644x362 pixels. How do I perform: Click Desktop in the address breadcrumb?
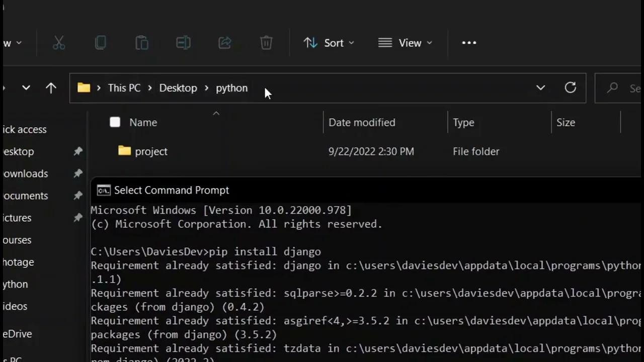[178, 88]
